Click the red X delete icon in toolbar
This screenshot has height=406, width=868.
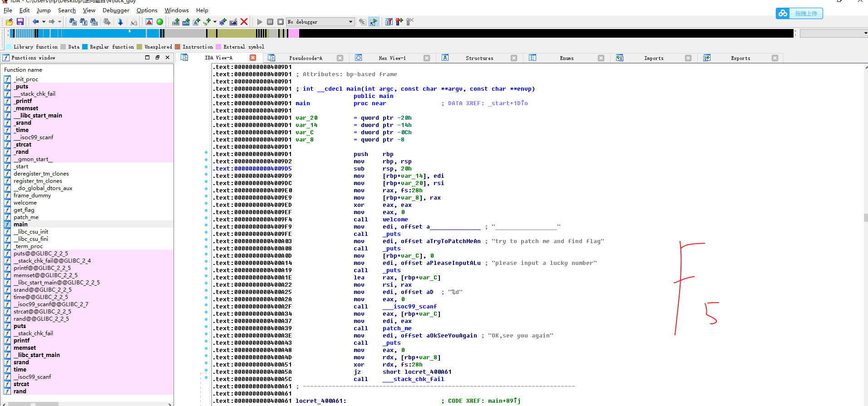coord(244,22)
